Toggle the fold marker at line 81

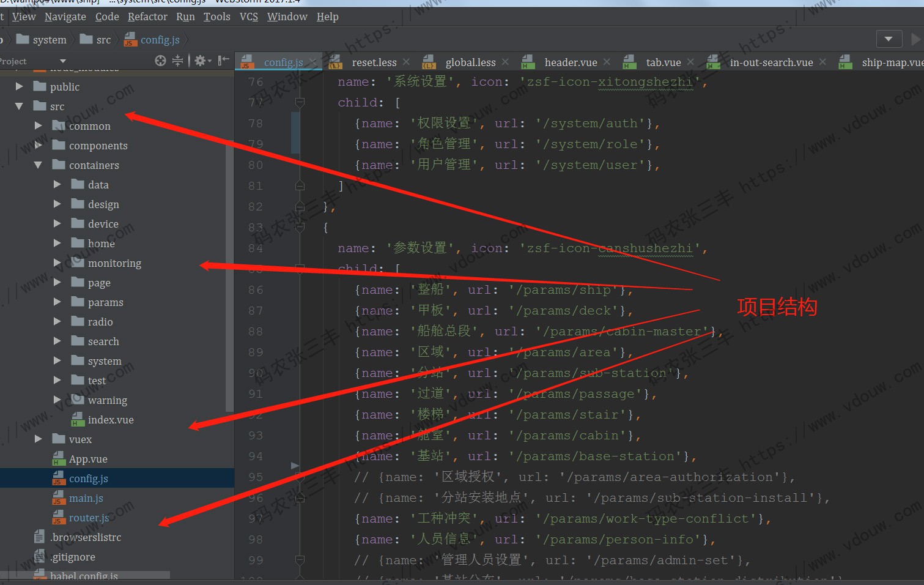(300, 186)
